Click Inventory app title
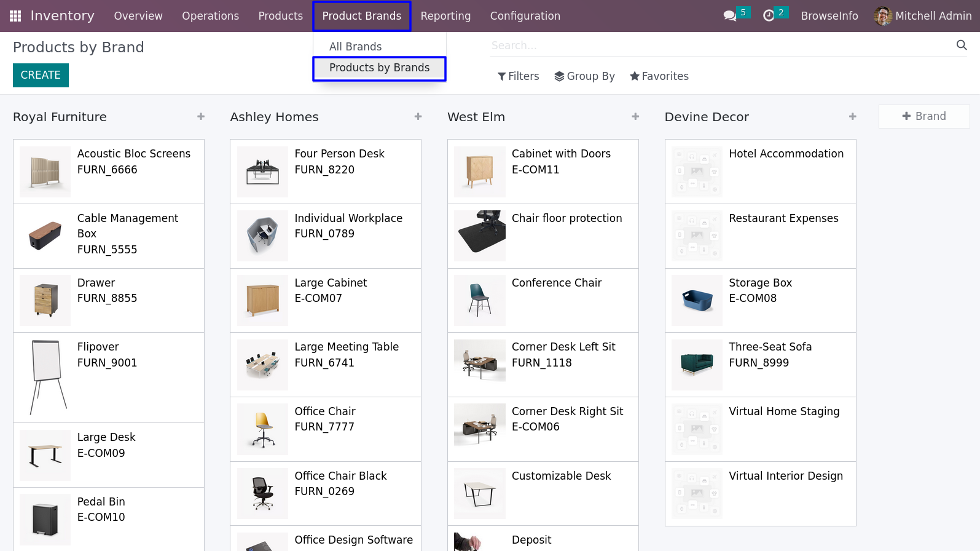The width and height of the screenshot is (980, 551). pyautogui.click(x=63, y=16)
